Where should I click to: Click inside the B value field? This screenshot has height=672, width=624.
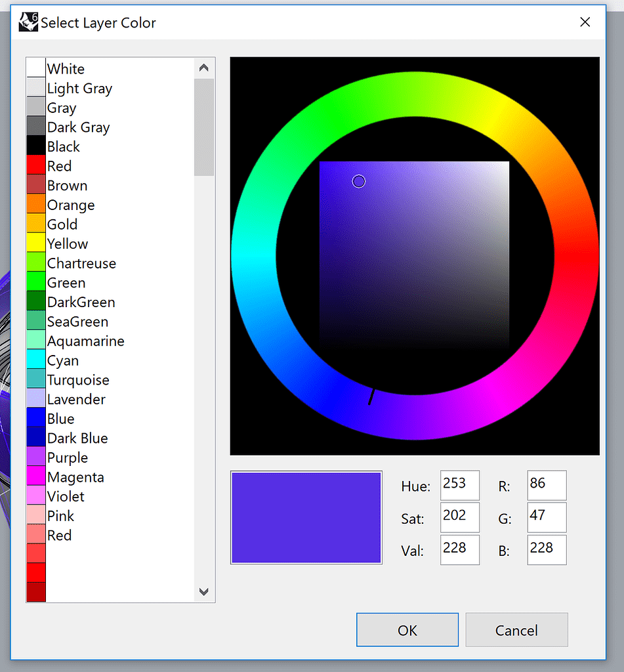pyautogui.click(x=547, y=549)
